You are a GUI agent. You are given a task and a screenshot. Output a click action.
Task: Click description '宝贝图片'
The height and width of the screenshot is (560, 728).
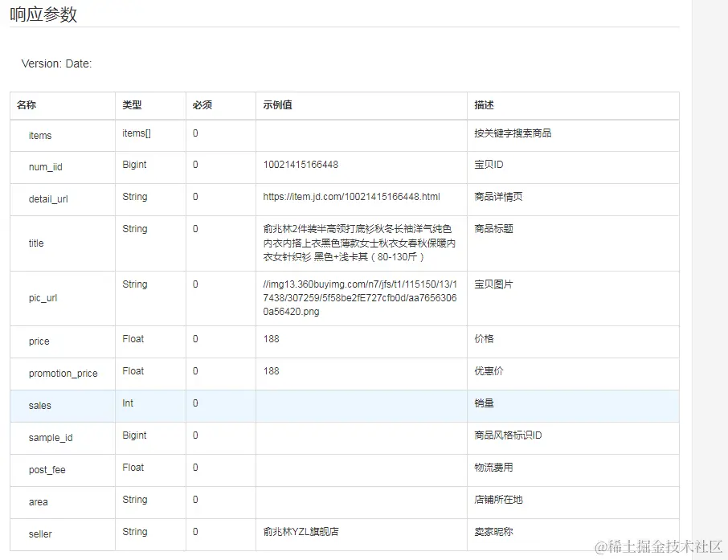493,284
